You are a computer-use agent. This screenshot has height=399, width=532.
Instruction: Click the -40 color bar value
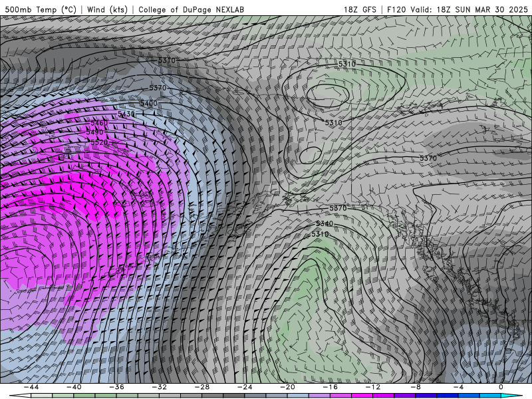point(74,387)
